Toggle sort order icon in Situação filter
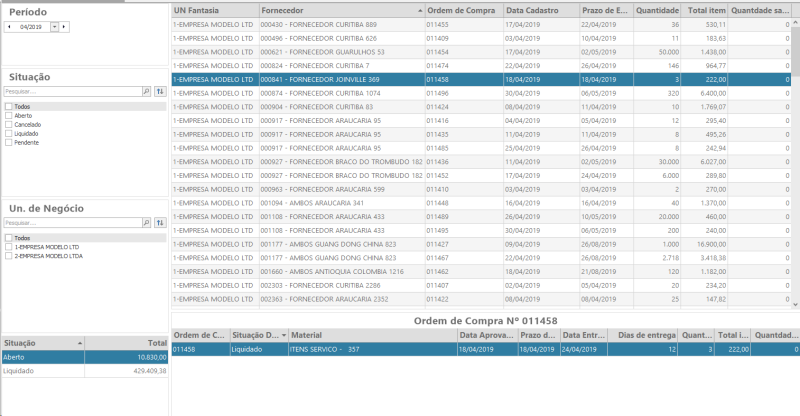 click(160, 91)
